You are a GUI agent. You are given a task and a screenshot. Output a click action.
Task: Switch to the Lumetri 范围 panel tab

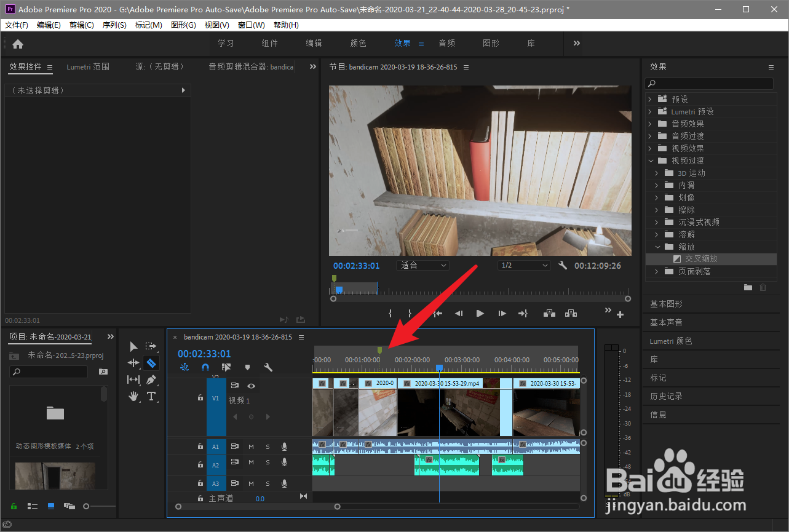coord(88,66)
